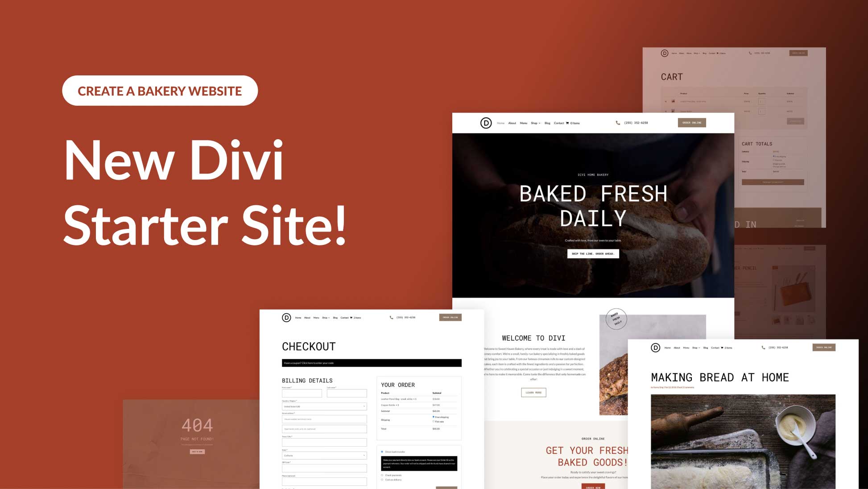Image resolution: width=868 pixels, height=489 pixels.
Task: Click the checkout page cart icon
Action: point(354,317)
